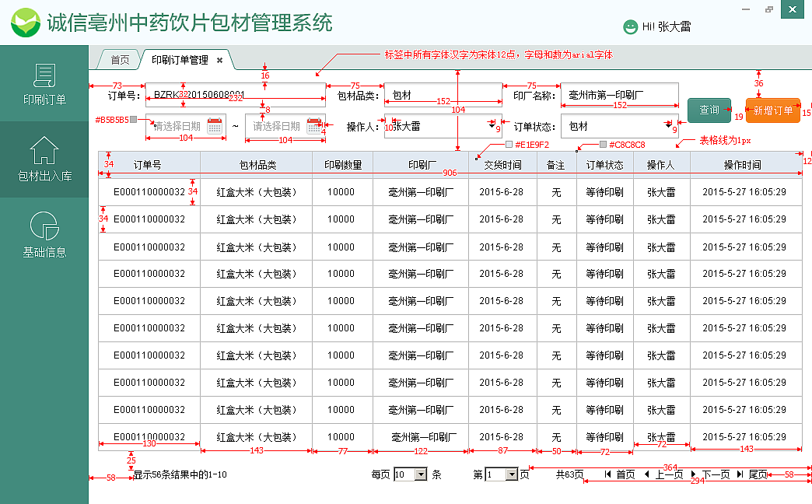812x504 pixels.
Task: Click the Hi! 张大雷 user name
Action: pyautogui.click(x=667, y=27)
